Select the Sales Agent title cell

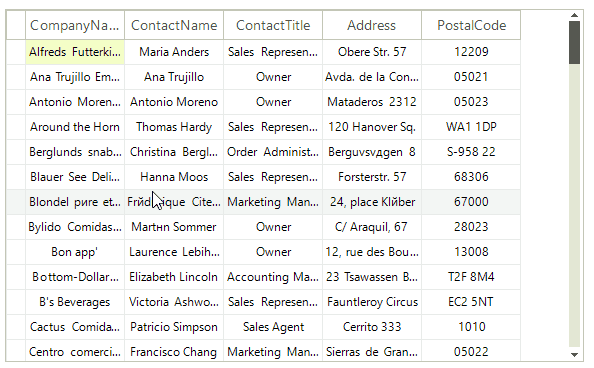click(273, 327)
